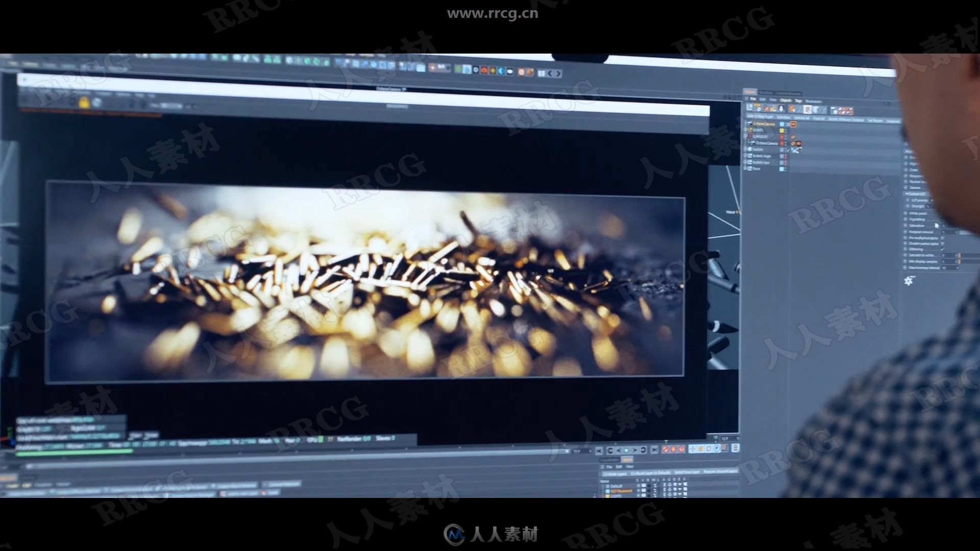Click the Fold All button
Screen dimensions: 980x551
819,118
